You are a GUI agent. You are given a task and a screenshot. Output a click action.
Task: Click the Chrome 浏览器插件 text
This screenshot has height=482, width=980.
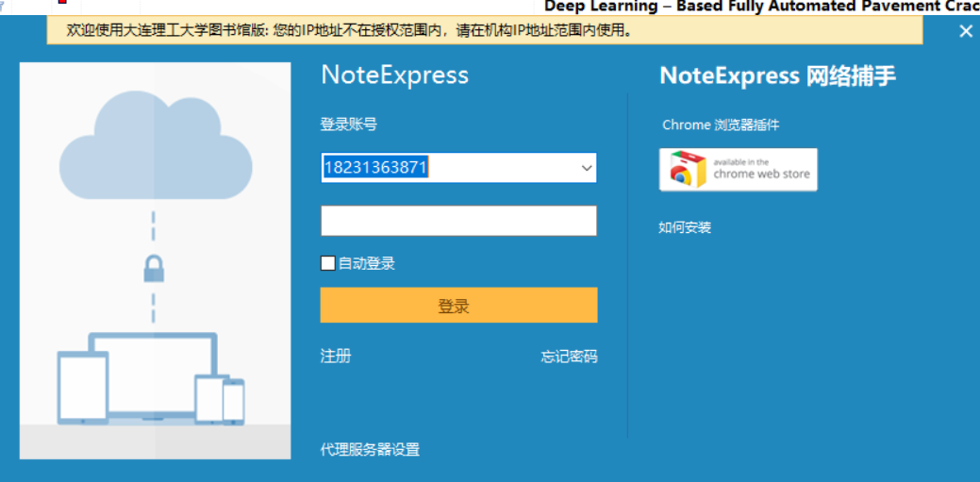721,125
